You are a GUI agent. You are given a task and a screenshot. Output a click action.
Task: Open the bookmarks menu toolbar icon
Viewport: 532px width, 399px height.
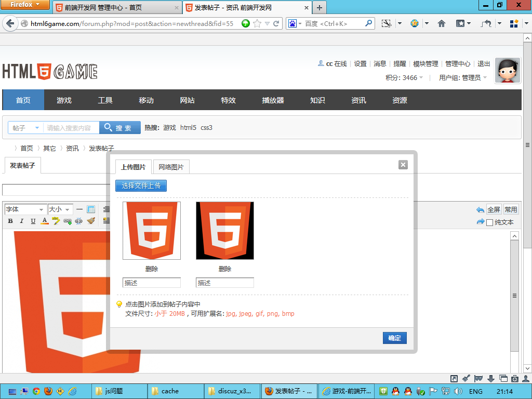point(460,23)
